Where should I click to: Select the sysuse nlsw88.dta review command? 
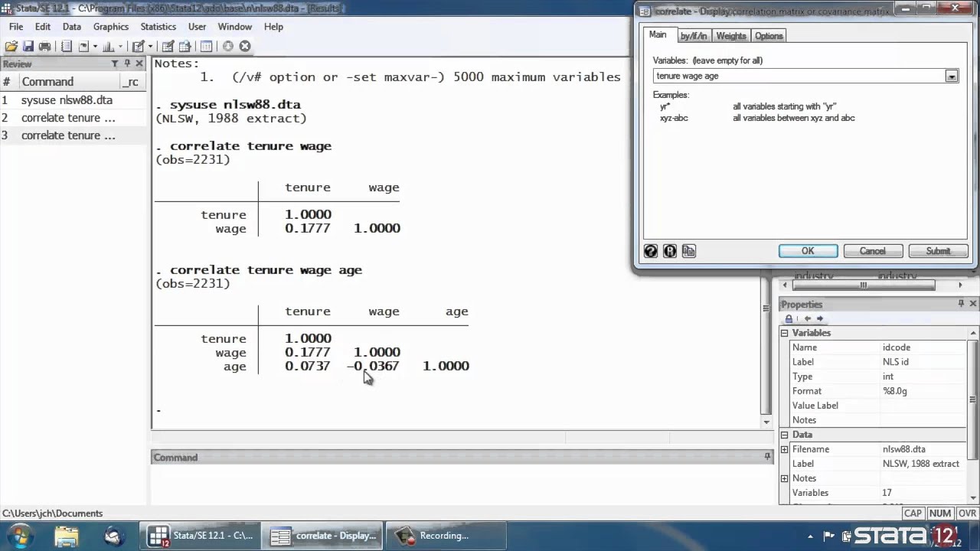[x=73, y=100]
